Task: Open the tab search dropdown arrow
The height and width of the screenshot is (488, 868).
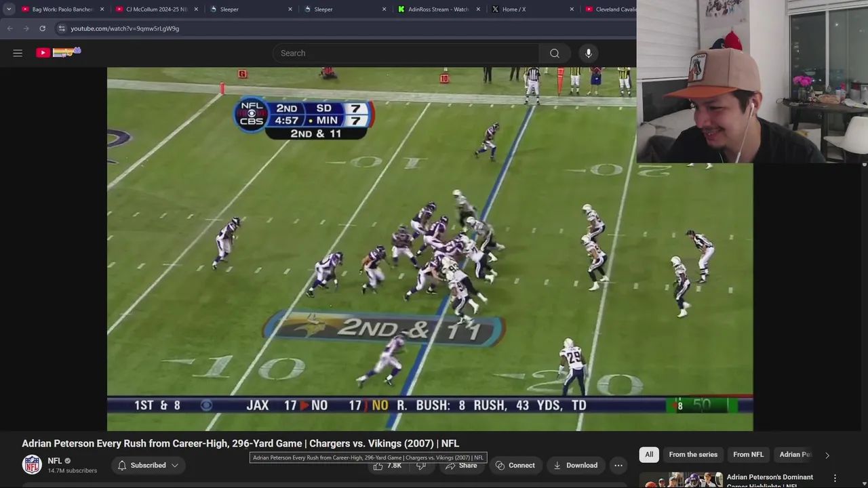Action: tap(9, 9)
